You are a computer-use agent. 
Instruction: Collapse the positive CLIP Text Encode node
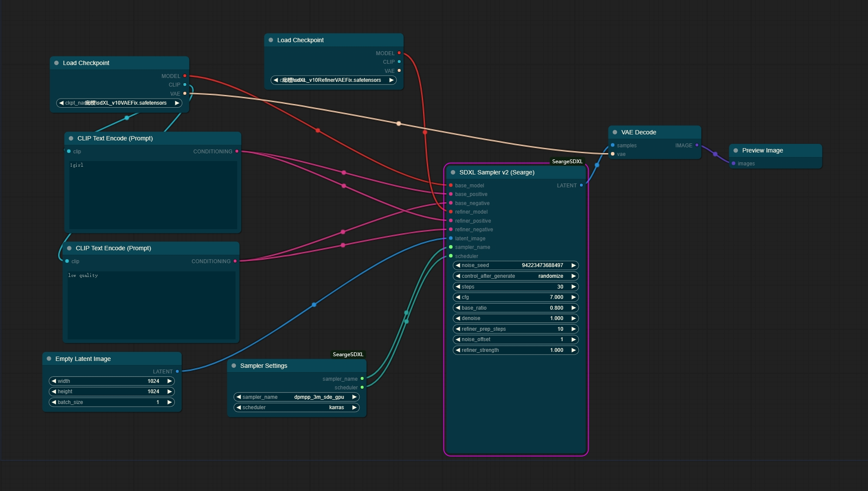pyautogui.click(x=71, y=138)
